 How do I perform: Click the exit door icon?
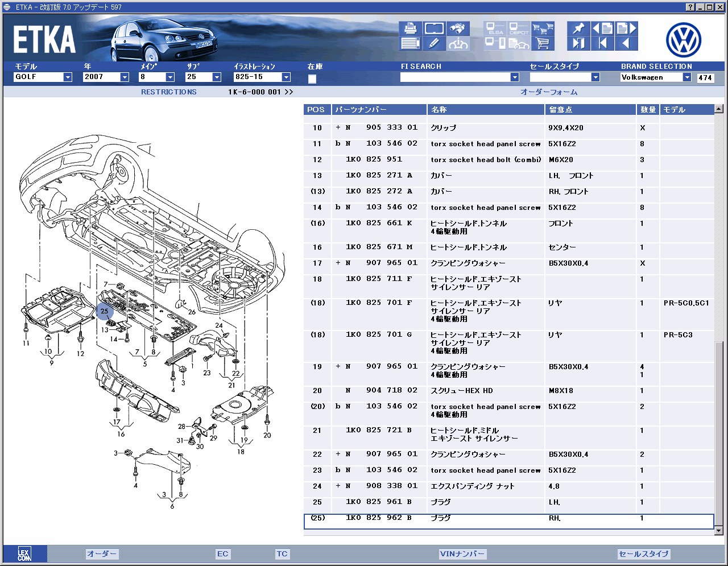click(x=578, y=43)
